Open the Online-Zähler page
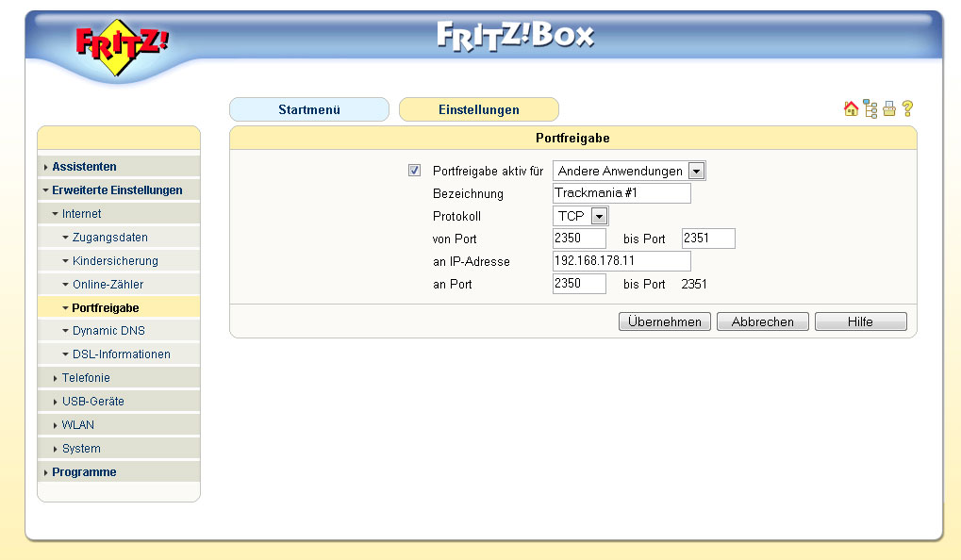Image resolution: width=961 pixels, height=560 pixels. tap(119, 285)
